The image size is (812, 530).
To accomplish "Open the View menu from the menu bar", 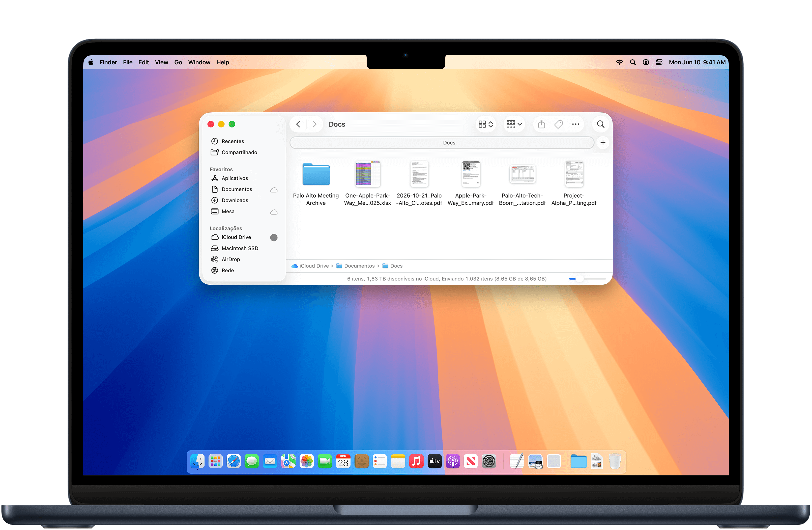I will point(161,62).
